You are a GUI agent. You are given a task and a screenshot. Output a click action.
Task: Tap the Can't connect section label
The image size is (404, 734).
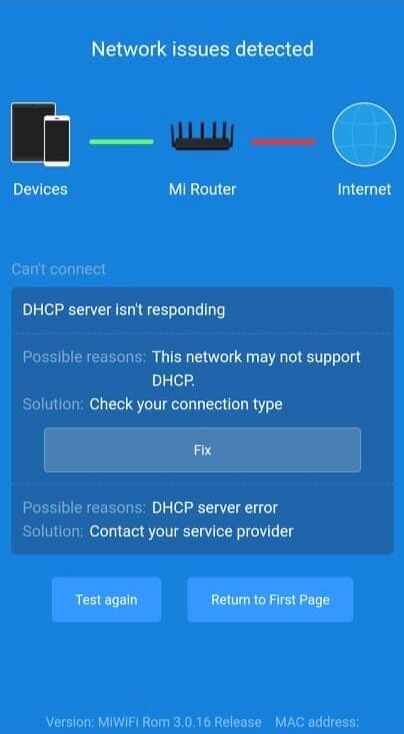59,269
